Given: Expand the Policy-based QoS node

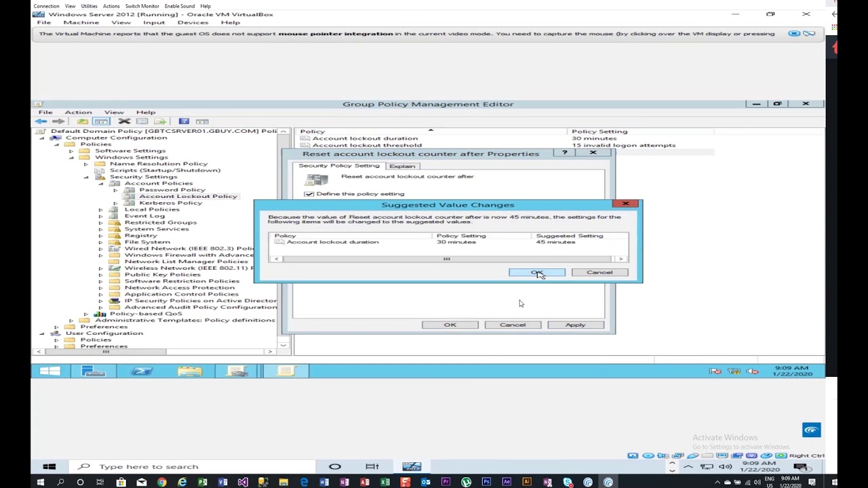Looking at the screenshot, I should pyautogui.click(x=86, y=314).
